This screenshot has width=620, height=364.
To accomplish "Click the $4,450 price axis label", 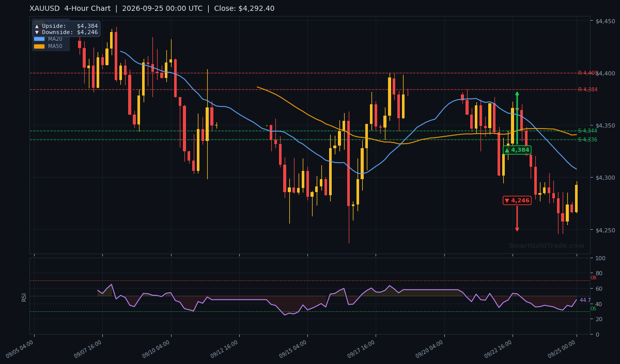I will click(605, 21).
